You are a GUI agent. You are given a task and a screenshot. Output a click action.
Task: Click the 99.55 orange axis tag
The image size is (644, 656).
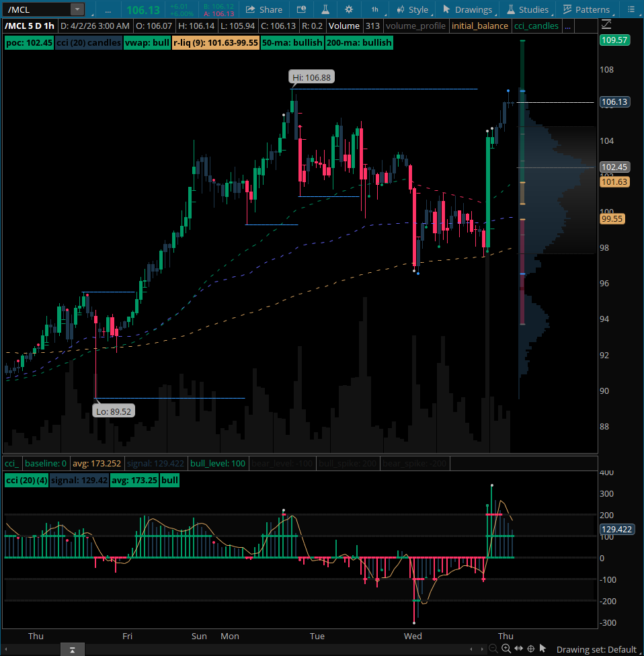coord(612,218)
